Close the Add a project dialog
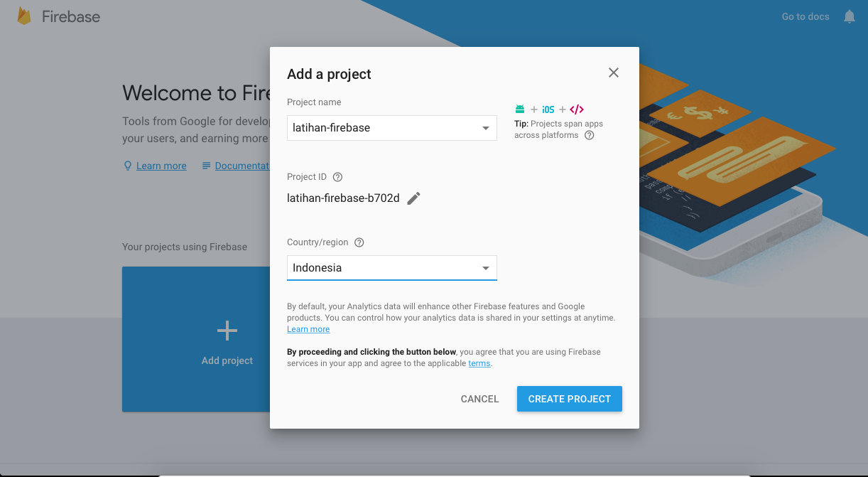Viewport: 868px width, 477px height. pyautogui.click(x=613, y=72)
